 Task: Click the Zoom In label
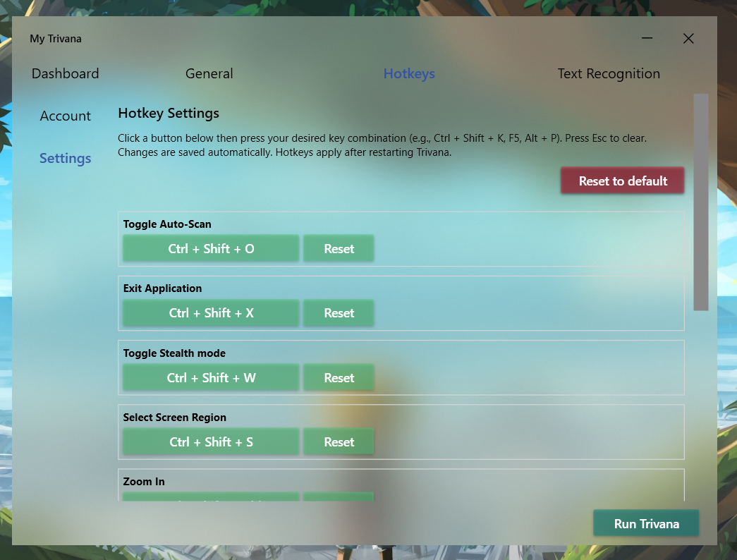point(144,482)
